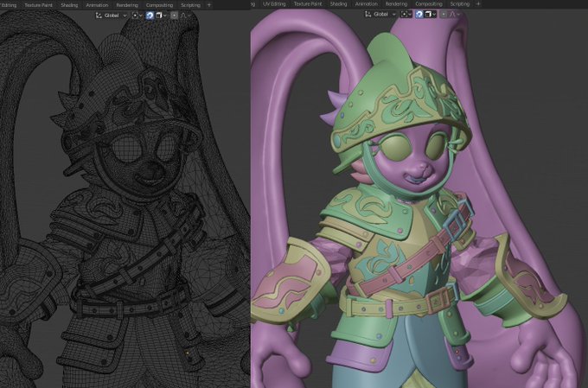588x388 pixels.
Task: Toggle proportional editing in right shaded window
Action: click(x=444, y=14)
